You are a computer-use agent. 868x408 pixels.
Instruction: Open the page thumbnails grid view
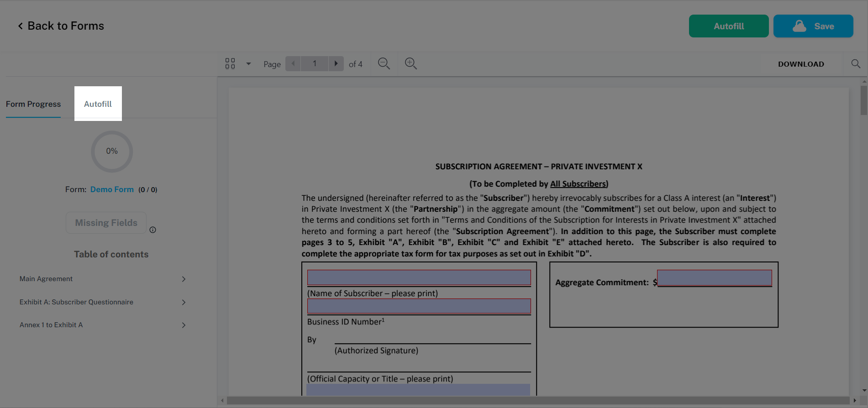pyautogui.click(x=230, y=63)
